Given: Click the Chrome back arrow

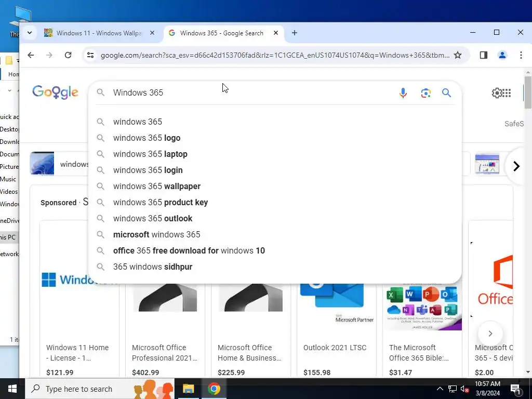Looking at the screenshot, I should [x=31, y=55].
